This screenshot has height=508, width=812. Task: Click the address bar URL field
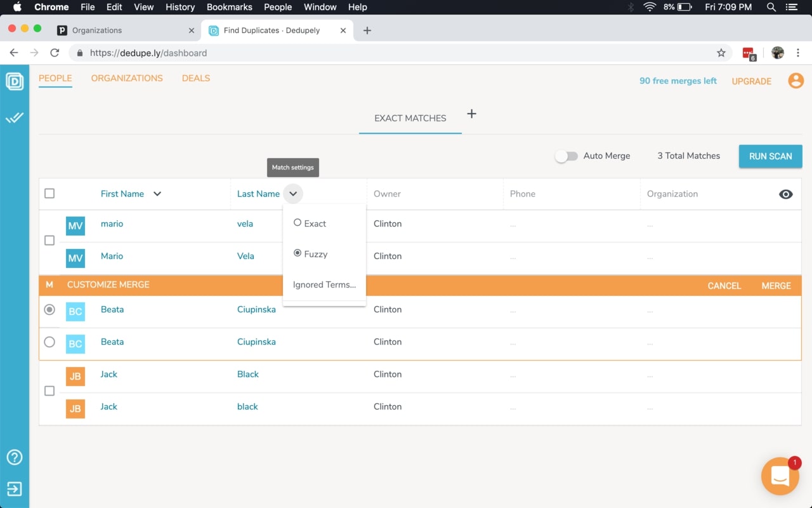pyautogui.click(x=400, y=53)
